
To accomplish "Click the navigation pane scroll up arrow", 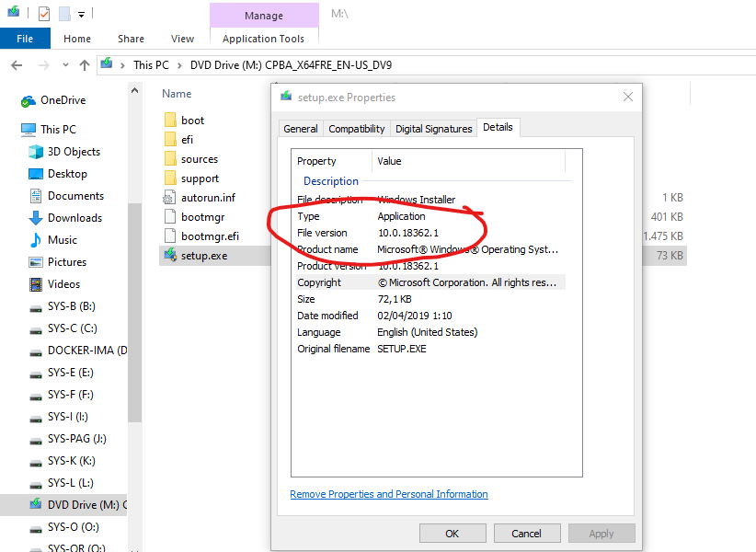I will pyautogui.click(x=135, y=91).
